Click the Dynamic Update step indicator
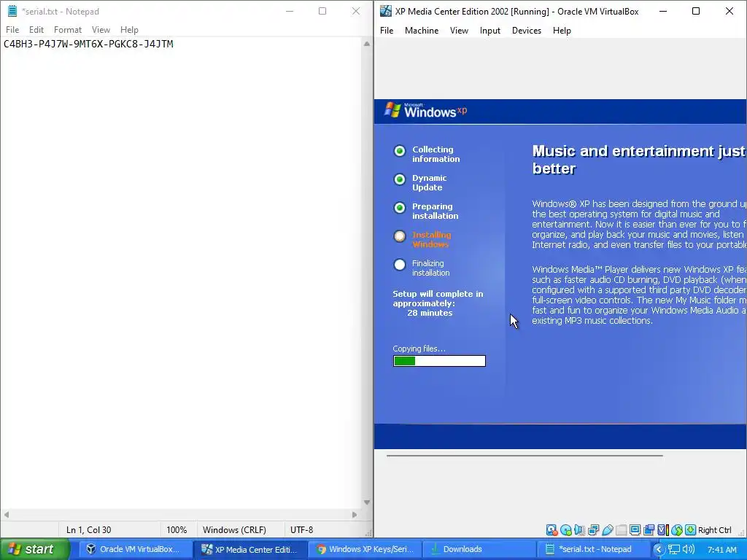The height and width of the screenshot is (560, 747). 400,179
